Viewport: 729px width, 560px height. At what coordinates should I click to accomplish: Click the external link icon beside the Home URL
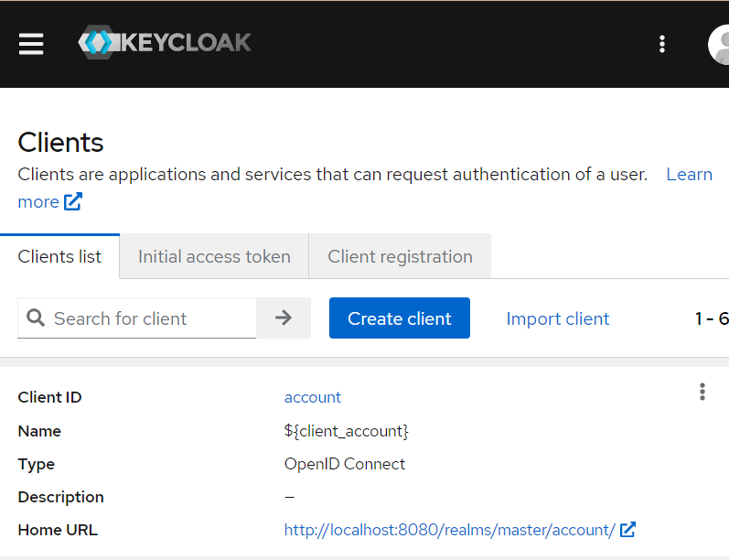pyautogui.click(x=627, y=530)
